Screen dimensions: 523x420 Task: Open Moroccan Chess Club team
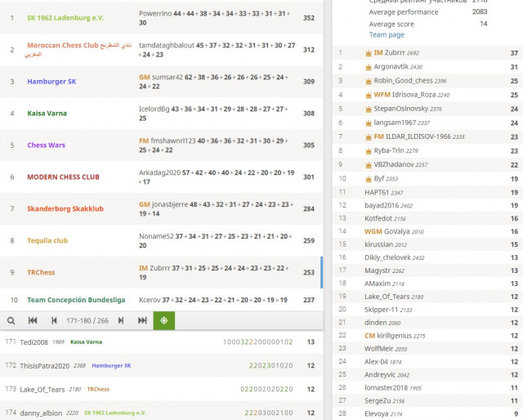(x=78, y=49)
